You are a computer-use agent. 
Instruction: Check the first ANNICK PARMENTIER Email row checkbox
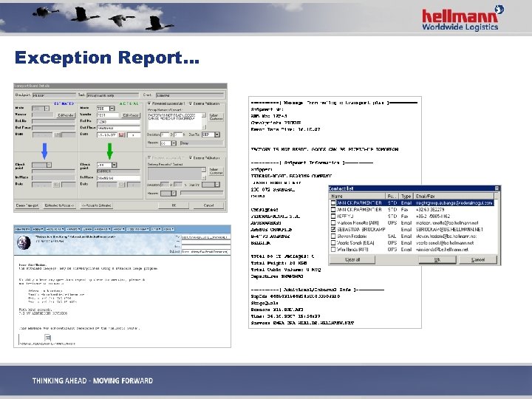click(x=333, y=202)
